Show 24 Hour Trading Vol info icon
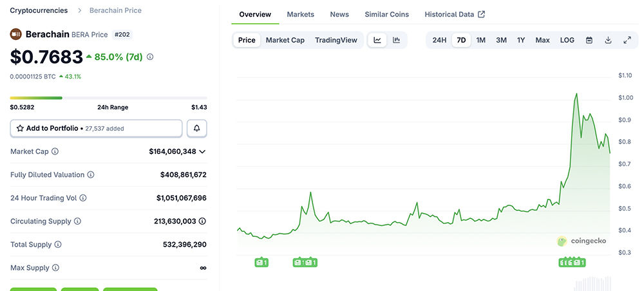The height and width of the screenshot is (291, 644). pyautogui.click(x=83, y=198)
